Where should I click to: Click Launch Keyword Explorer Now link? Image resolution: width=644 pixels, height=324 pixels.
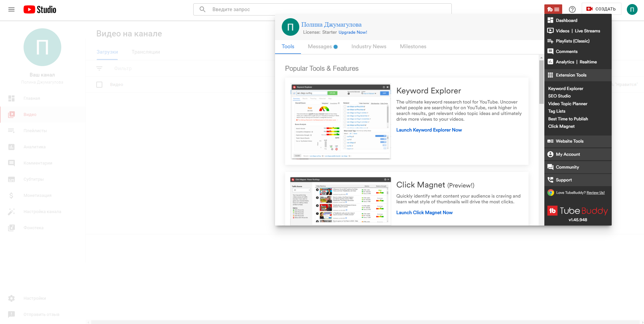tap(429, 130)
